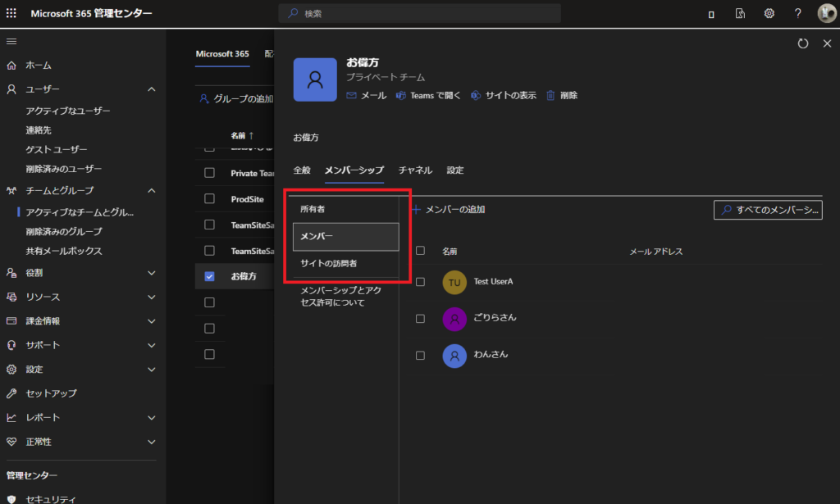Click the Test UserA avatar

pyautogui.click(x=454, y=282)
